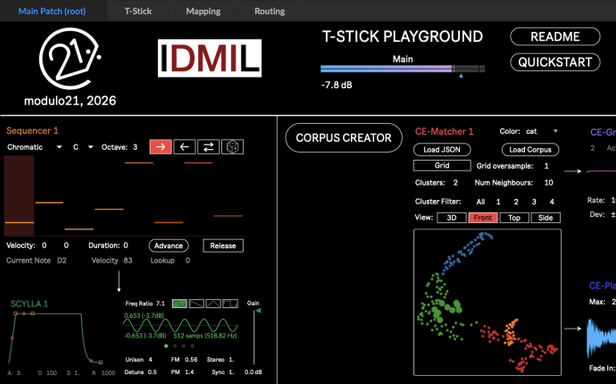This screenshot has width=616, height=384.
Task: Click the Grid oversample value 1
Action: point(546,166)
